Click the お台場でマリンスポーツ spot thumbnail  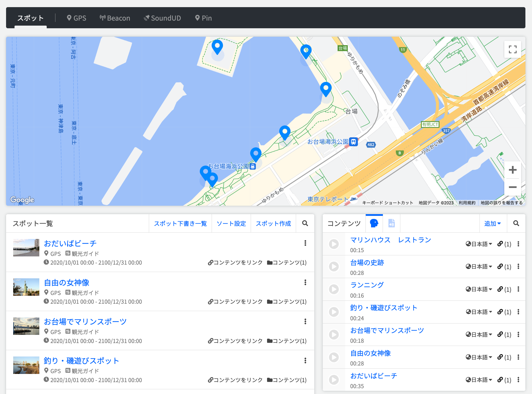(26, 326)
